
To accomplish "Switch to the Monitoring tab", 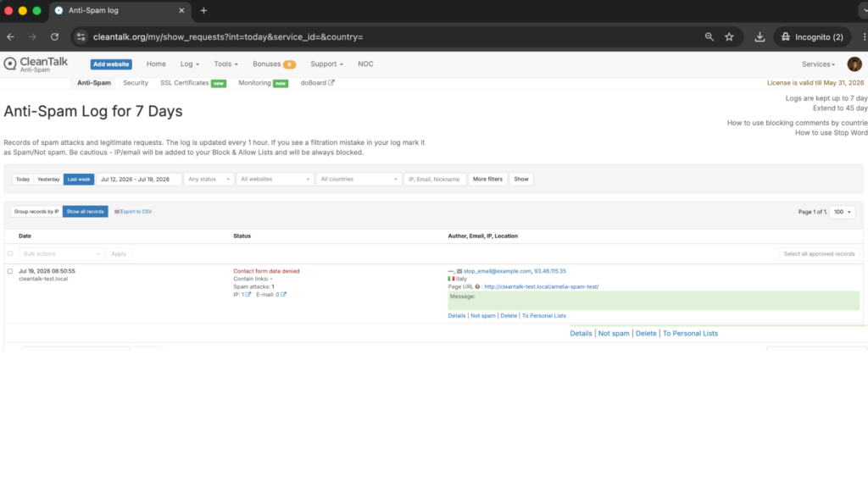I will (254, 83).
